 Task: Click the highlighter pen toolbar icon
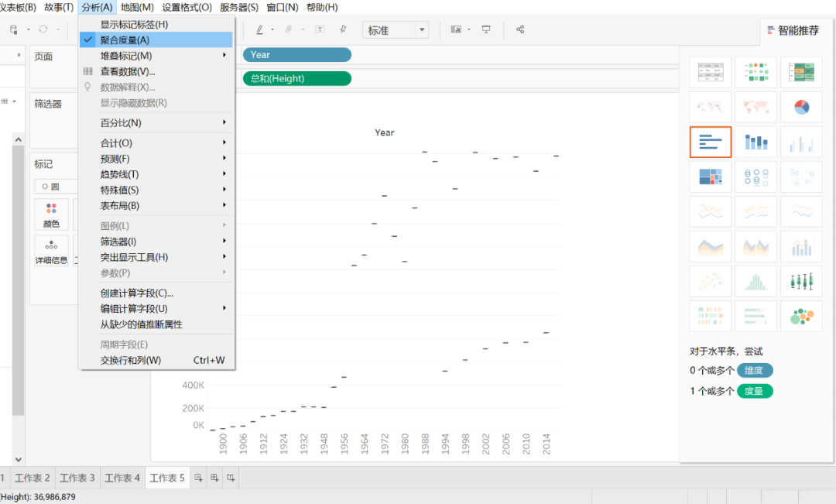pyautogui.click(x=259, y=29)
